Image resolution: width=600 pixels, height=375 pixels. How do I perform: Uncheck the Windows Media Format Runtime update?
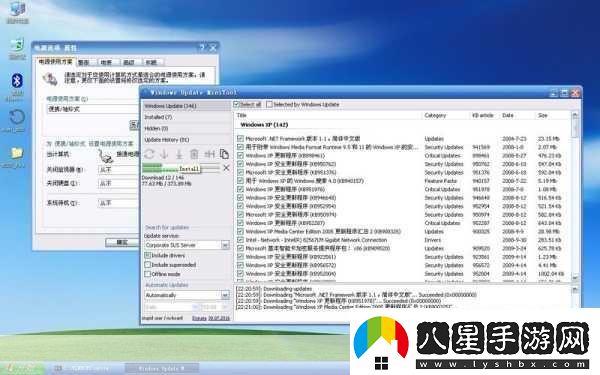click(x=240, y=147)
